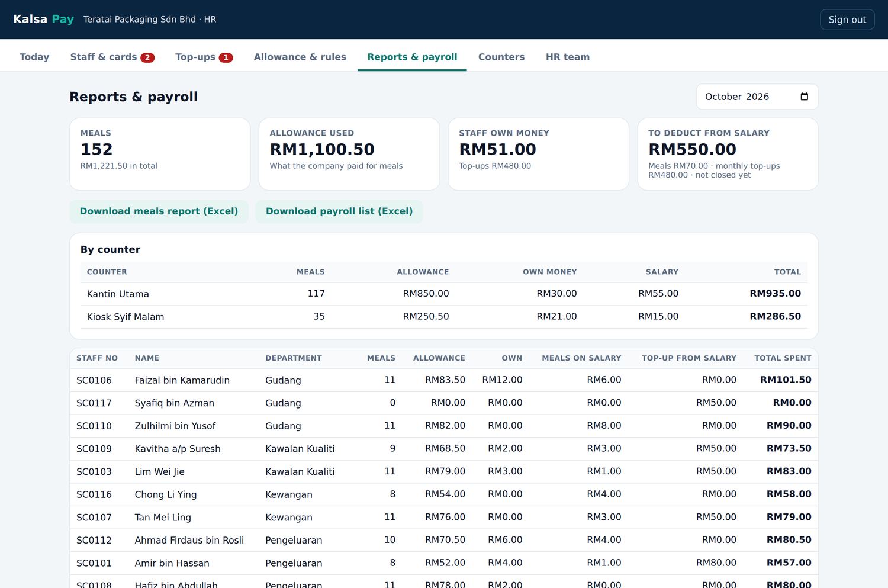Select Amir bin Hassan's name

(172, 563)
